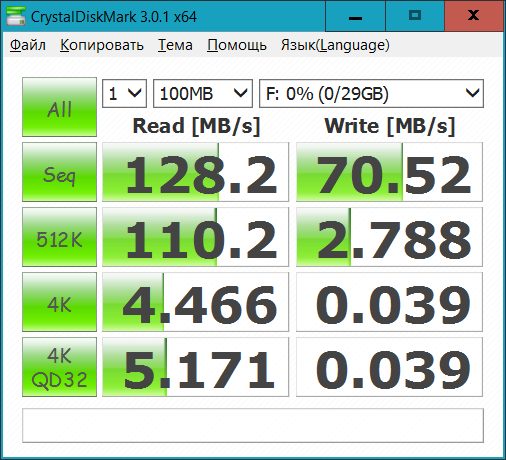Click the Seq write result 70.52
The height and width of the screenshot is (460, 506).
click(389, 172)
